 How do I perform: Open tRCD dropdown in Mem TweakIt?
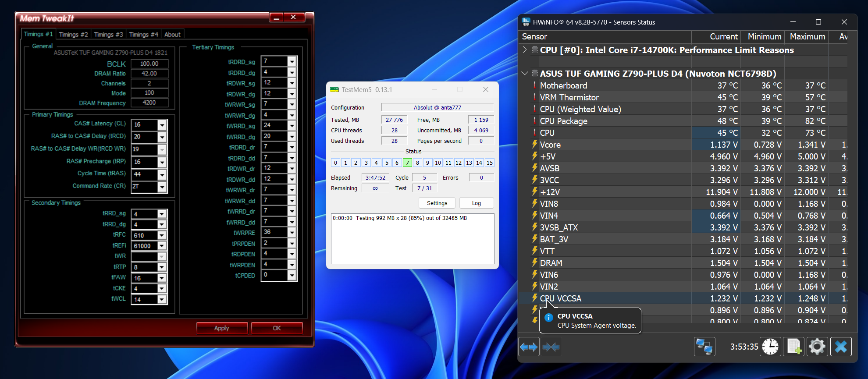click(162, 137)
